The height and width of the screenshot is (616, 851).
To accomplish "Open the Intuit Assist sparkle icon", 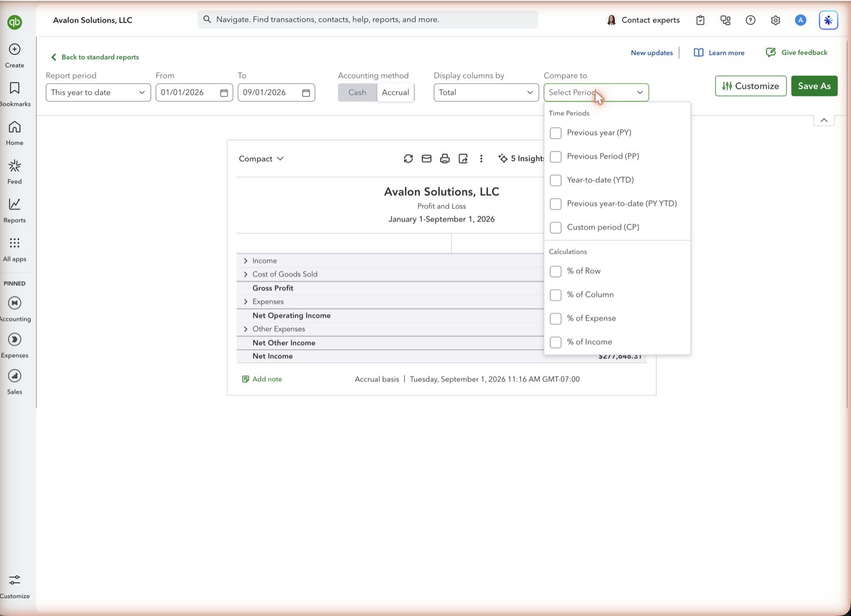I will 828,20.
